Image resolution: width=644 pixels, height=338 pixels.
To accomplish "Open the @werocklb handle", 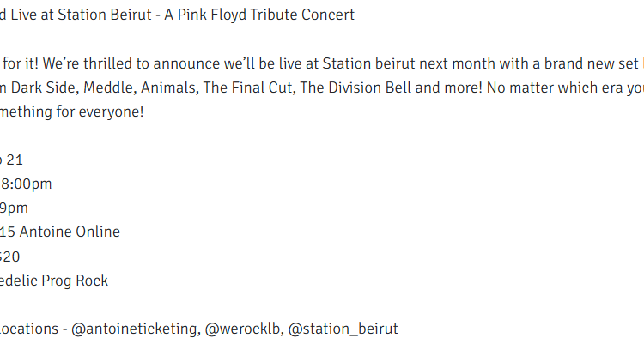I will (x=244, y=329).
